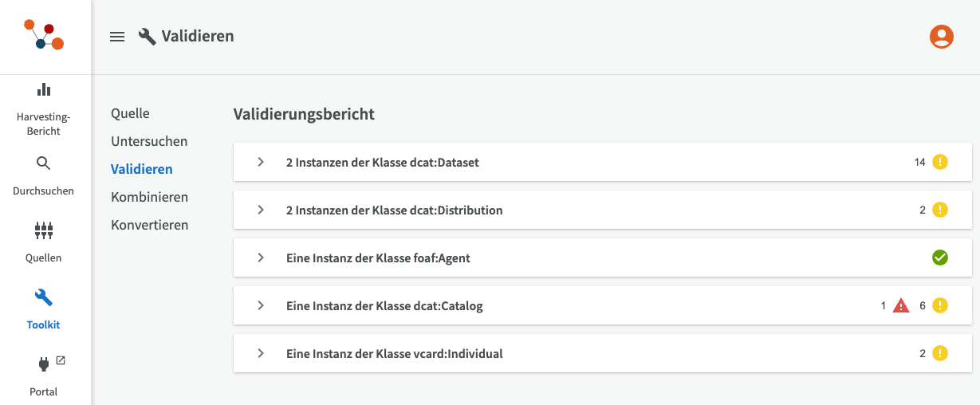Open Quellen sources icon in sidebar

44,231
